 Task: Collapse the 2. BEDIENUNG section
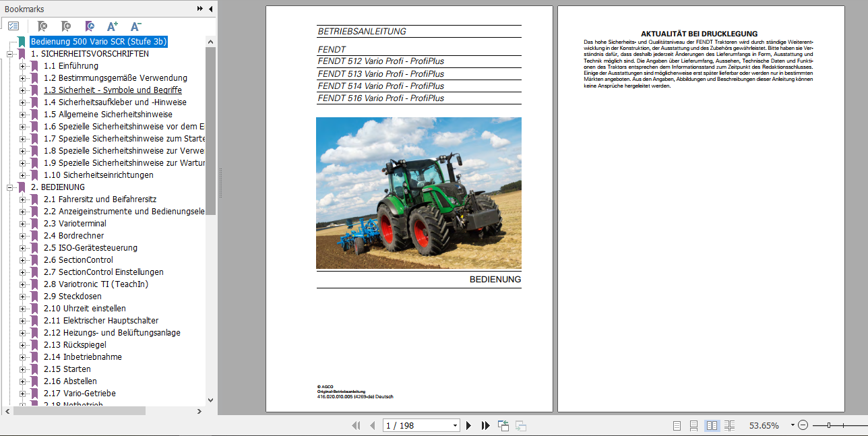[10, 187]
